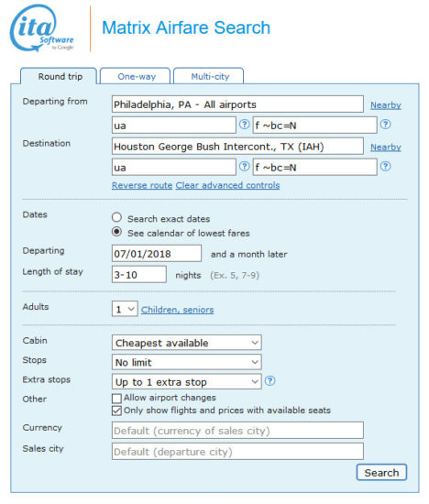The height and width of the screenshot is (504, 429).
Task: Open the Extra stops help icon
Action: 269,381
